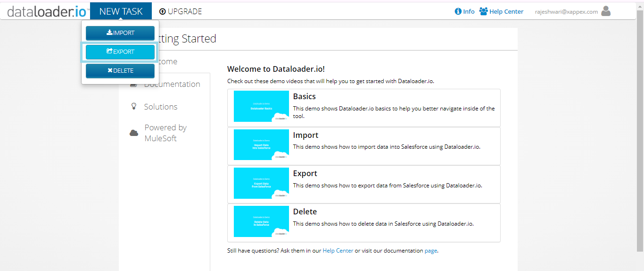Choose IMPORT from the task menu
The image size is (644, 271).
click(x=120, y=33)
